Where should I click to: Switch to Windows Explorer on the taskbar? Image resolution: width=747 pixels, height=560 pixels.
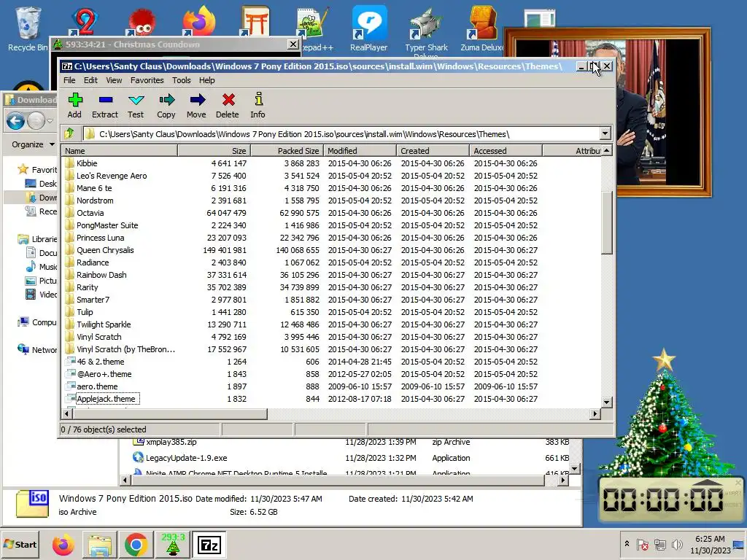coord(99,545)
